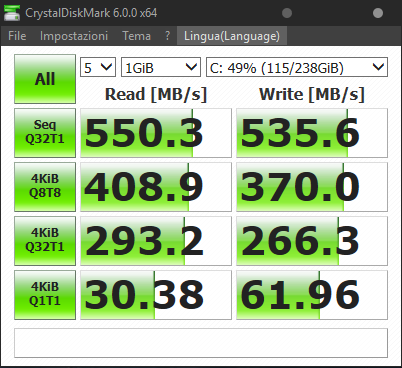
Task: Click the Seq read result 550.3
Action: [156, 133]
